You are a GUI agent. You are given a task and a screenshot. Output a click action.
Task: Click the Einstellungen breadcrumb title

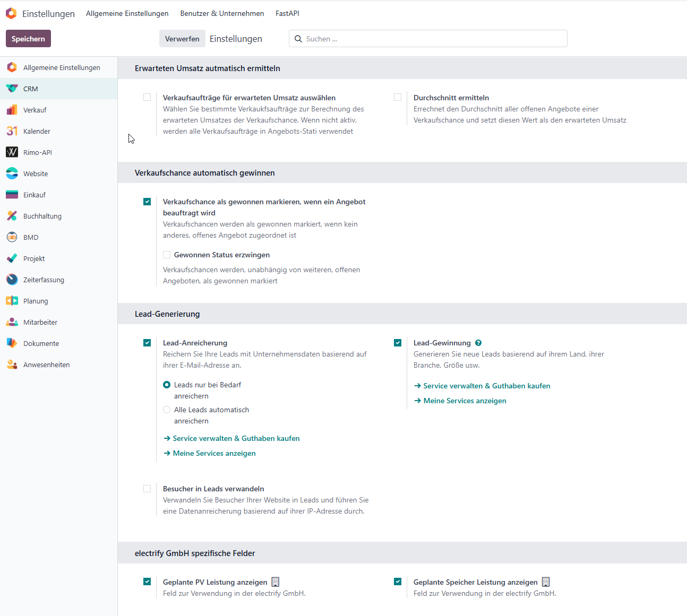click(x=236, y=39)
